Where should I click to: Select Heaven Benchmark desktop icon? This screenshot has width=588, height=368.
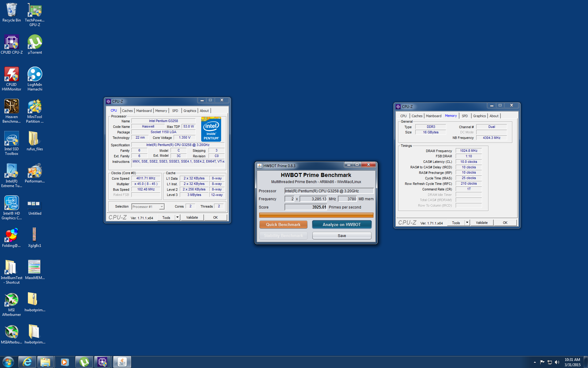(x=12, y=111)
